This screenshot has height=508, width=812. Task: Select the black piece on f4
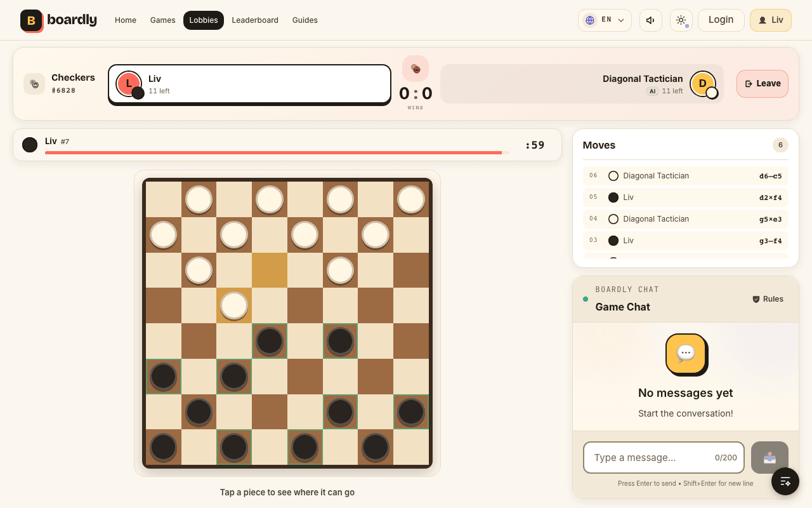(x=341, y=341)
